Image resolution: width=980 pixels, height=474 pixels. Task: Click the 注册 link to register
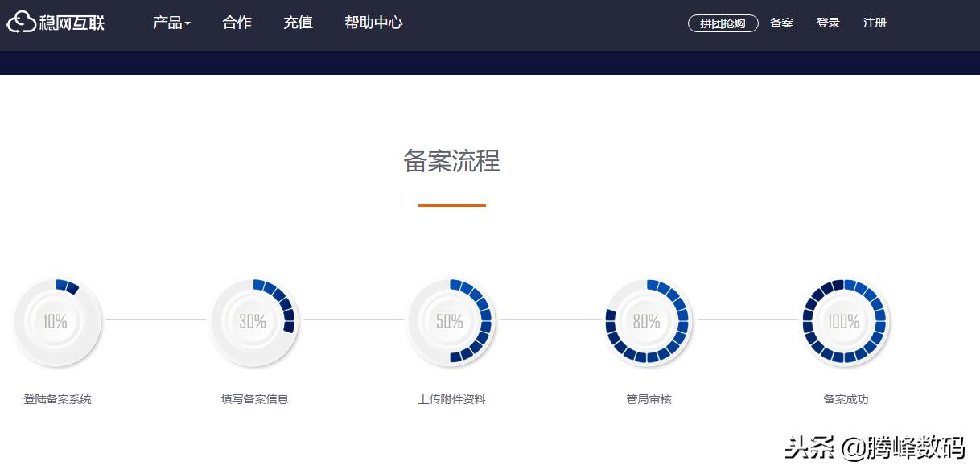[x=875, y=23]
